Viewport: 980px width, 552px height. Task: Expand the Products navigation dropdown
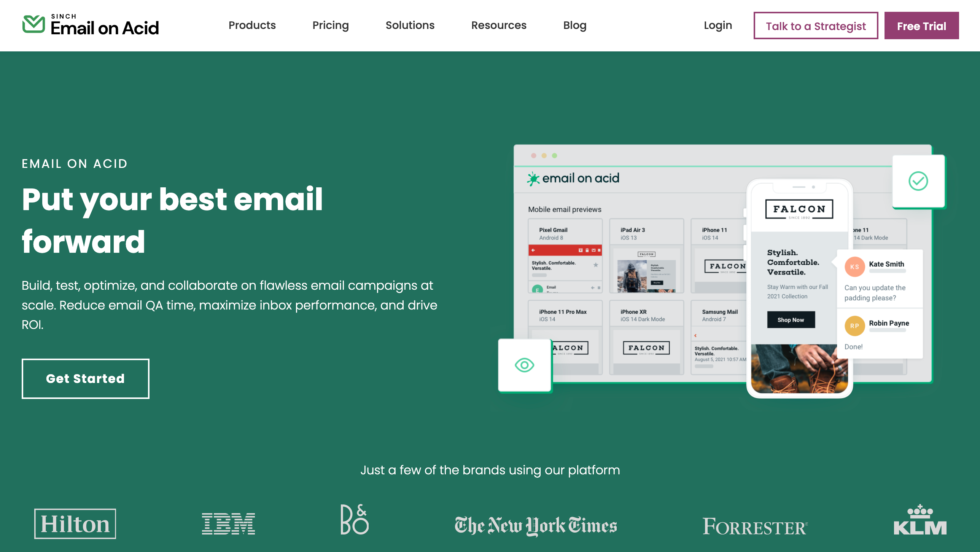[x=252, y=25]
